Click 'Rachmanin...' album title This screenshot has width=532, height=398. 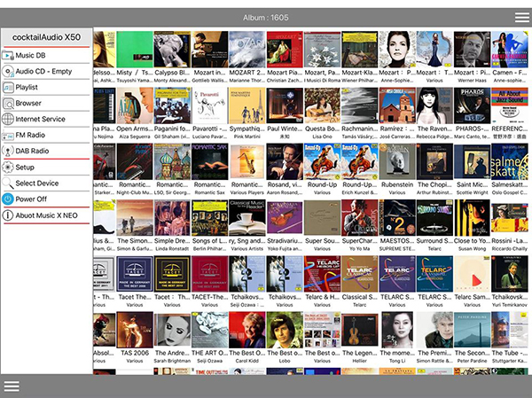pyautogui.click(x=360, y=129)
